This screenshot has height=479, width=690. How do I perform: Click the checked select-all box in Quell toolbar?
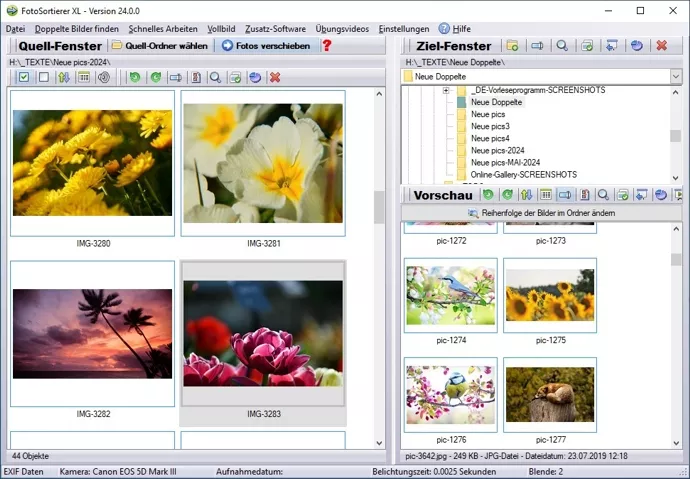coord(24,78)
